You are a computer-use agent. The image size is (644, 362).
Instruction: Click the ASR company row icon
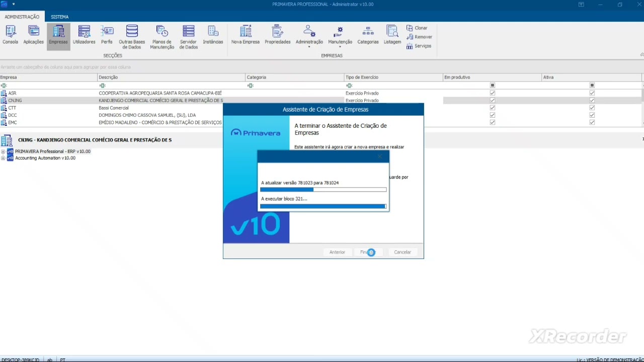pyautogui.click(x=4, y=93)
